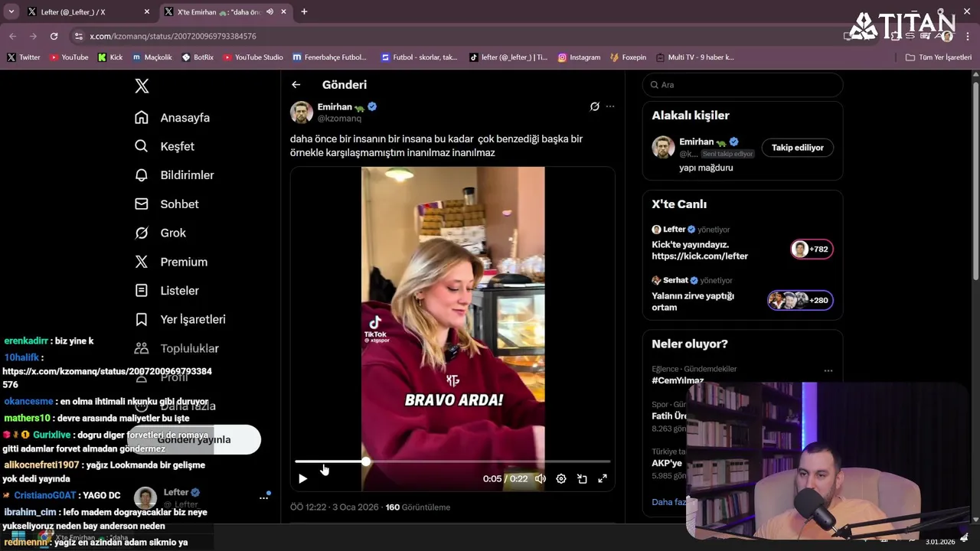
Task: Click Emirhan name in Alakalı kişiler
Action: [696, 142]
